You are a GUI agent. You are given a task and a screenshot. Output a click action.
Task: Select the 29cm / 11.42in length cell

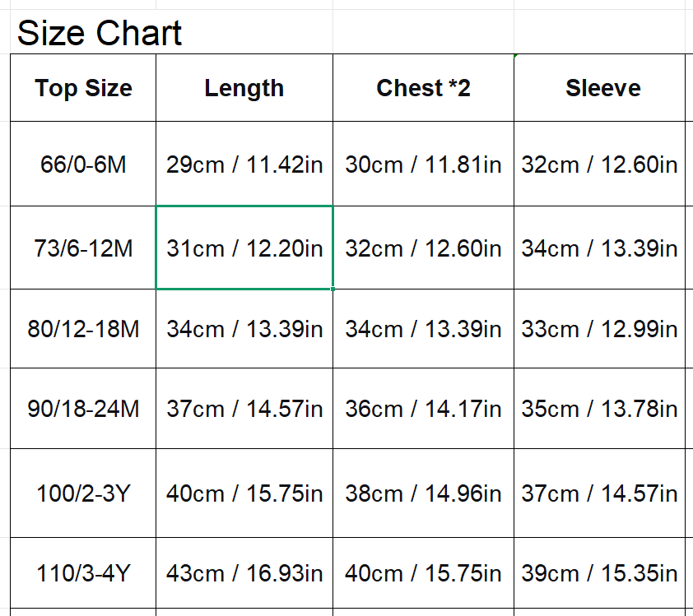click(244, 164)
